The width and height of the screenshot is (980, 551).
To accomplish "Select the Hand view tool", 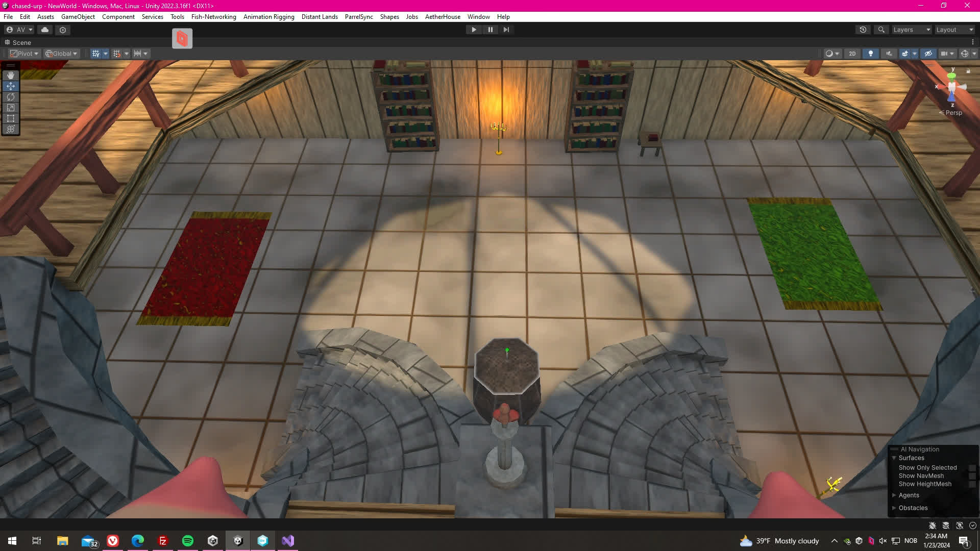I will click(x=10, y=76).
